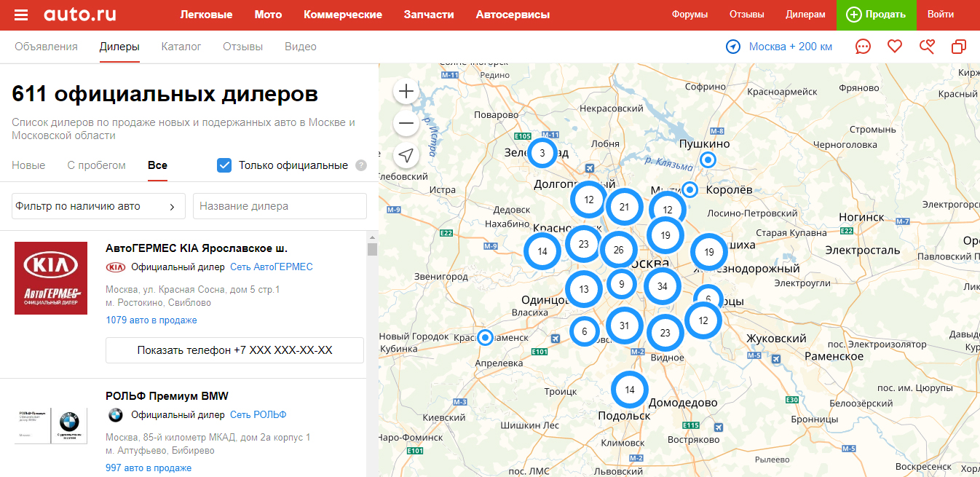Switch to Каталог tab
Viewport: 980px width, 477px height.
click(x=181, y=47)
